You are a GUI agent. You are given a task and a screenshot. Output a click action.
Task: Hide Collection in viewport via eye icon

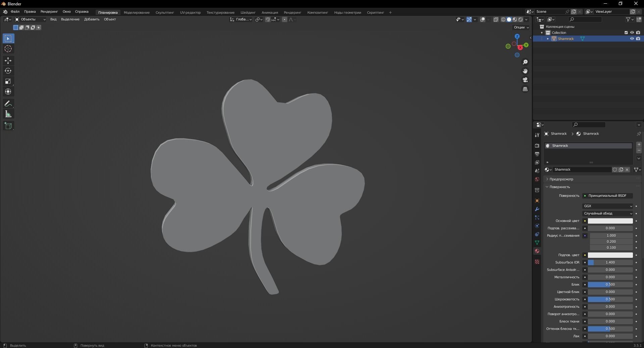coord(632,33)
